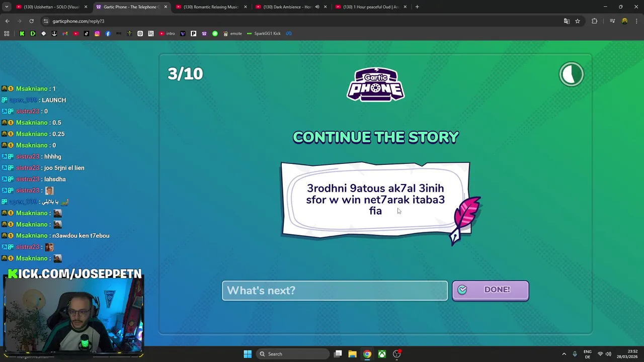644x362 pixels.
Task: Click the CONTINUE THE STORY heading
Action: (x=376, y=137)
